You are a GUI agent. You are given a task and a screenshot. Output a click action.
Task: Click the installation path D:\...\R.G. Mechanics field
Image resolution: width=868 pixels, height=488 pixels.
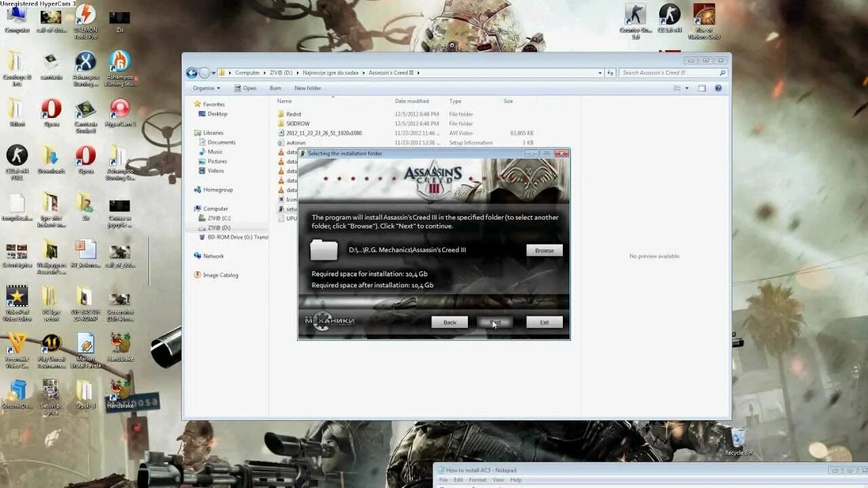pos(408,250)
